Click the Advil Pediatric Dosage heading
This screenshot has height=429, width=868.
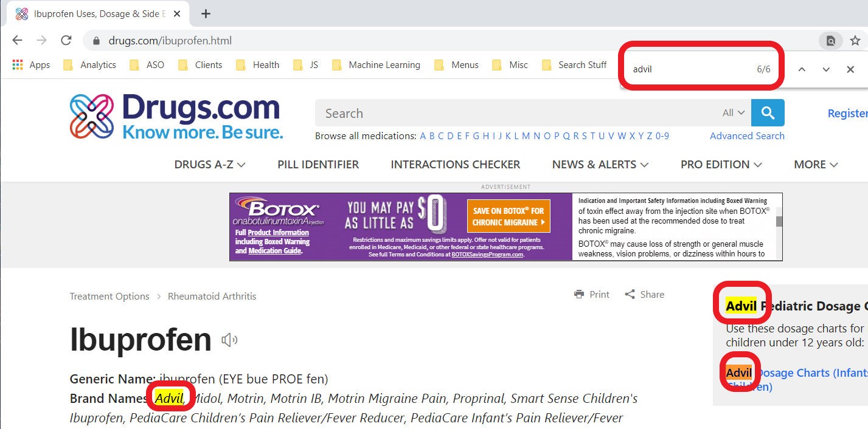tap(797, 306)
